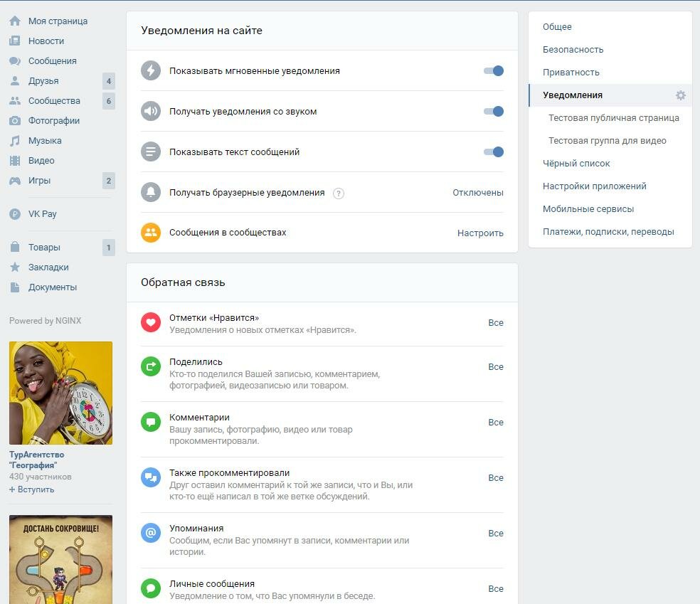The width and height of the screenshot is (700, 604).
Task: Click Настроить for Сообщения в сообществах
Action: point(480,233)
